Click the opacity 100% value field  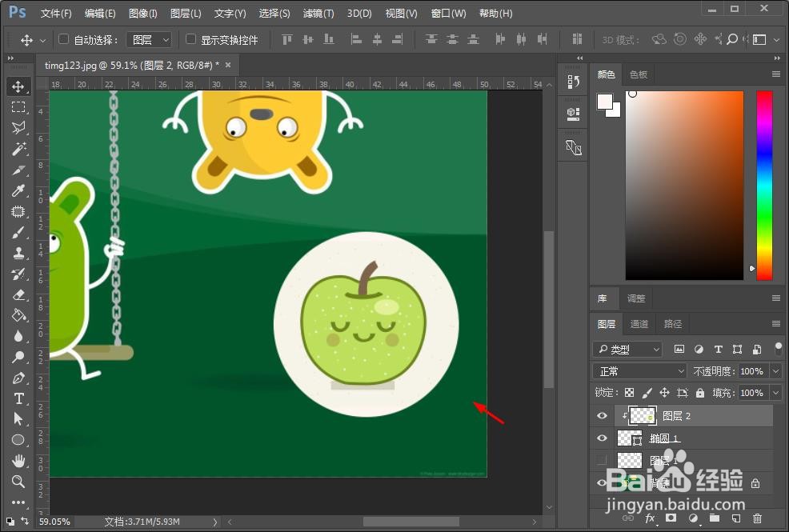[x=753, y=371]
